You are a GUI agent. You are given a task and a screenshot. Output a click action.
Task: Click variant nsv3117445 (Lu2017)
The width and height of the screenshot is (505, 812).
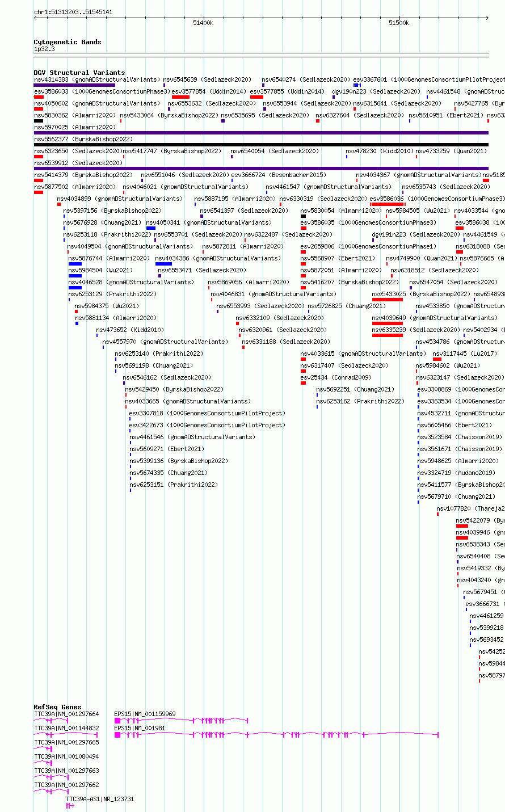tap(465, 354)
